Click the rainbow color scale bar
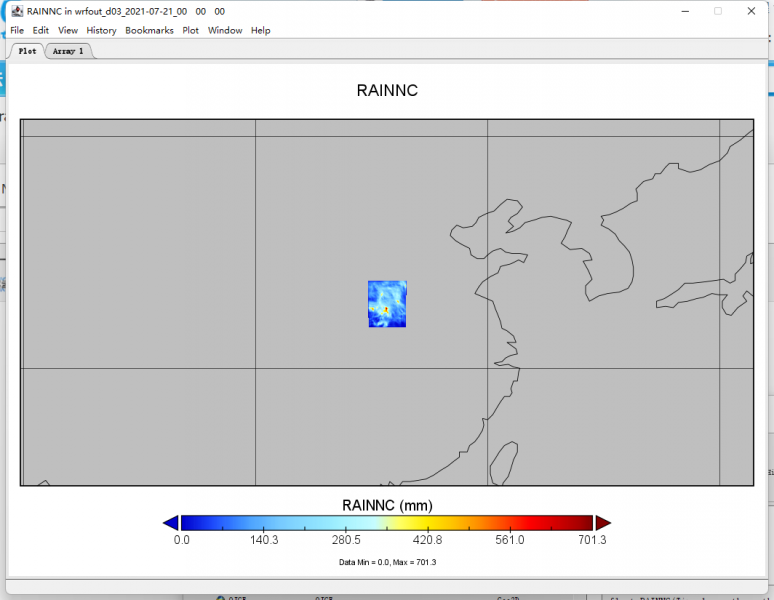This screenshot has height=600, width=774. [x=387, y=523]
